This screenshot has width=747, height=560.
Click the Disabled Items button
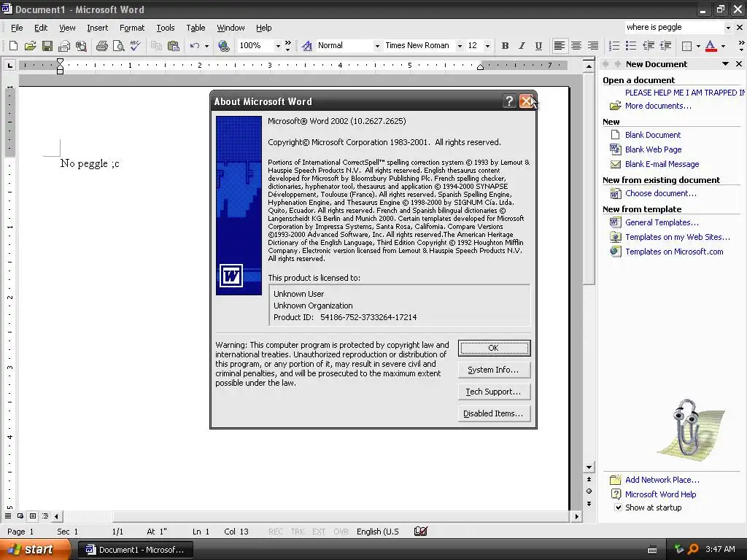click(494, 414)
